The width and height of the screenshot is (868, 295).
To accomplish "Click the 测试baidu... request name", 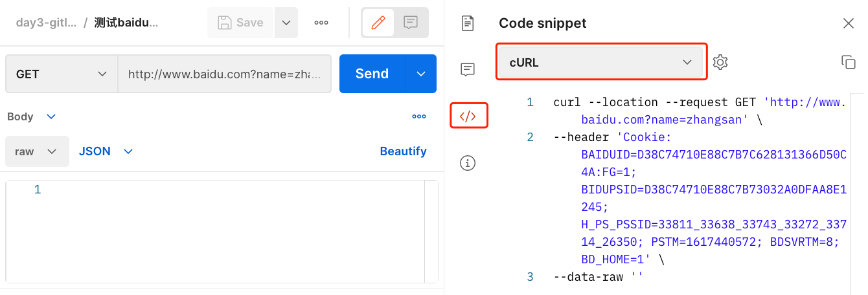I will [126, 23].
